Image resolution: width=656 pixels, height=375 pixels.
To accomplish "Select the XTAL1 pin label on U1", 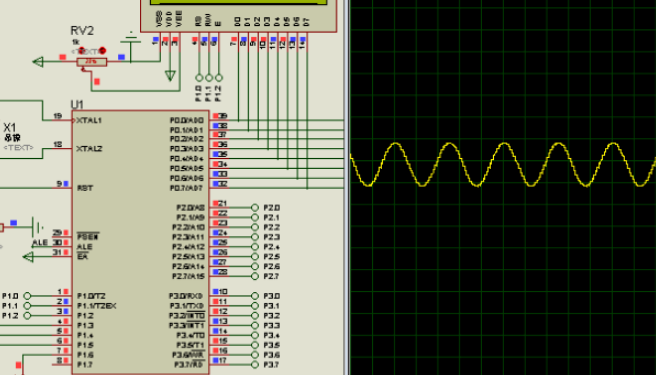I will coord(89,121).
